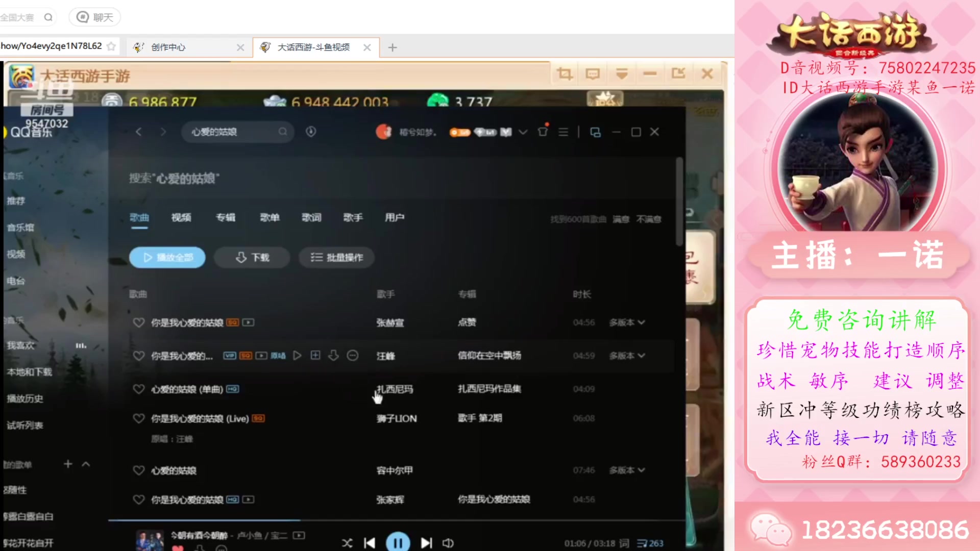Expand 多版本 for 张赫宣 song
Image resolution: width=980 pixels, height=551 pixels.
click(x=627, y=322)
